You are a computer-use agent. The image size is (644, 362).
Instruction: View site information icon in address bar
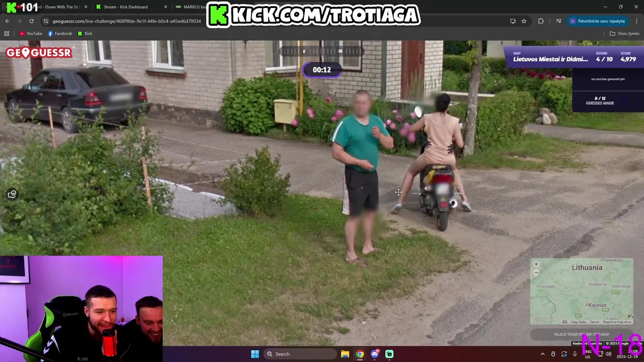(x=46, y=21)
